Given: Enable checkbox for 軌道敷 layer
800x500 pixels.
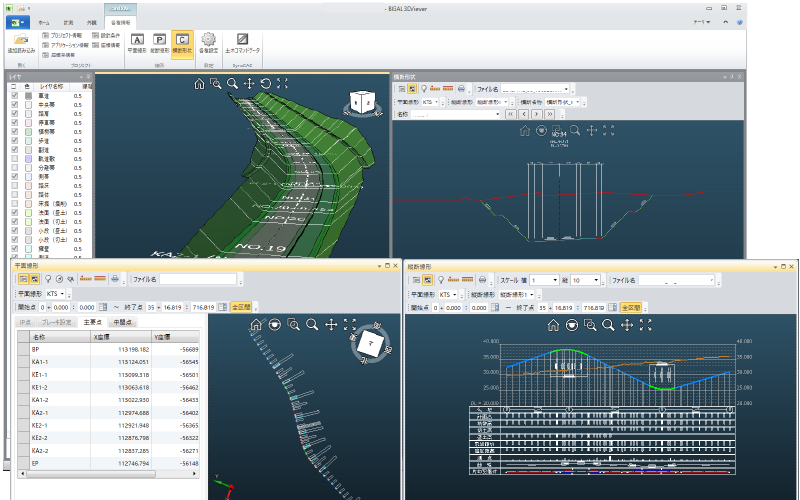Looking at the screenshot, I should (14, 159).
